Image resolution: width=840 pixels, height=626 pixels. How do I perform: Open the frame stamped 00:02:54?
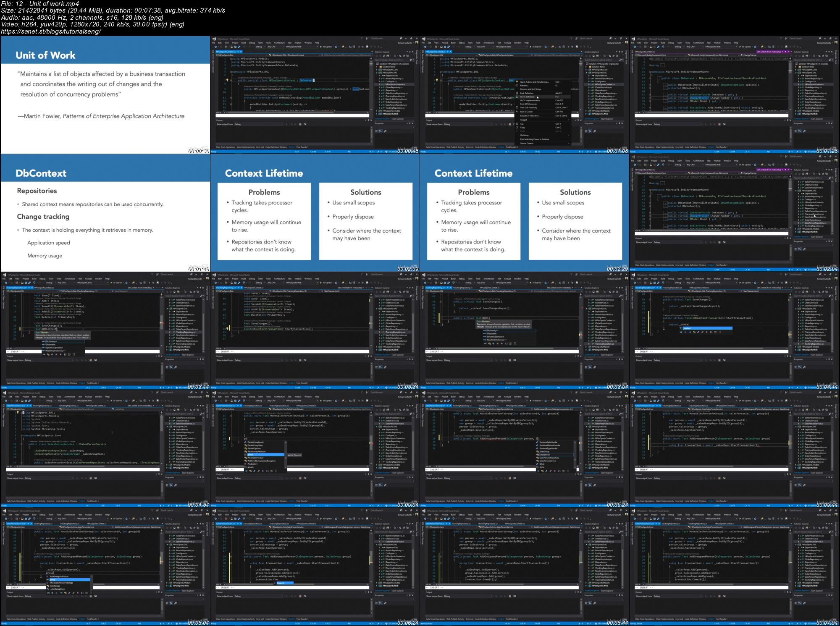735,213
